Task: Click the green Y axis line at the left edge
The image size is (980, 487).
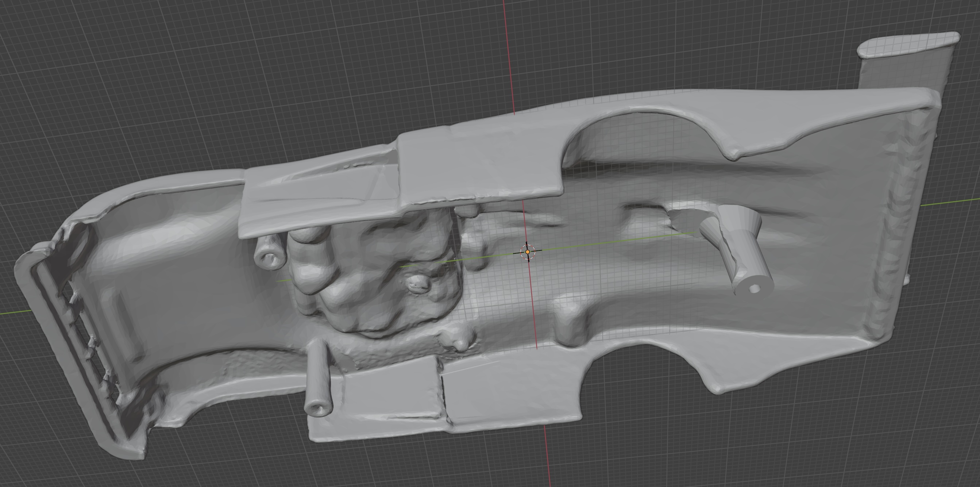Action: click(15, 312)
